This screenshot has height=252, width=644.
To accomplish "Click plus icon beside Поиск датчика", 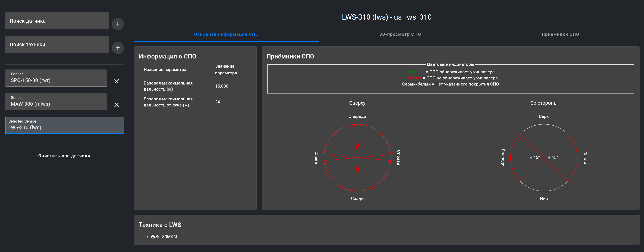I will pos(118,24).
